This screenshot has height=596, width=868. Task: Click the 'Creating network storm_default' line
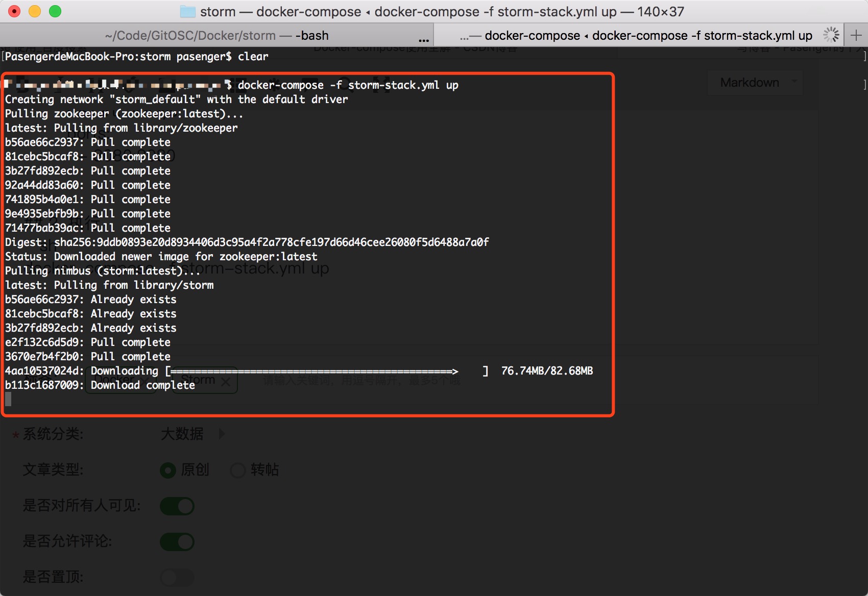pos(177,100)
